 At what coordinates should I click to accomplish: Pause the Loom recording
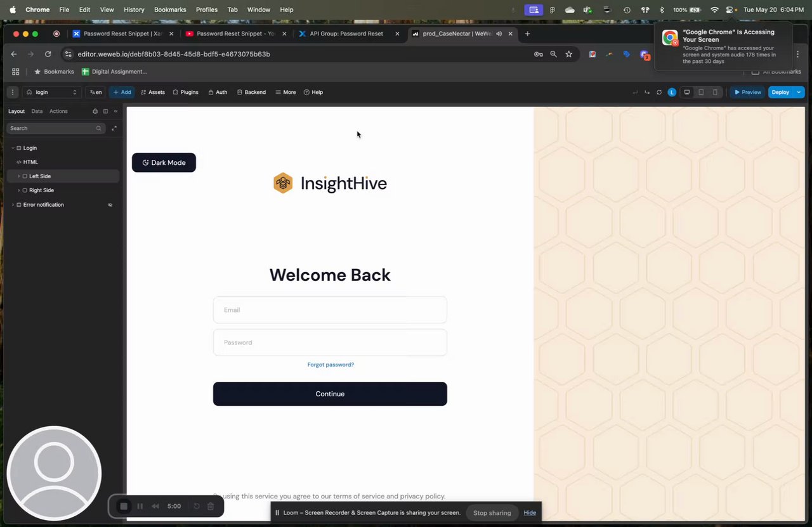[140, 506]
